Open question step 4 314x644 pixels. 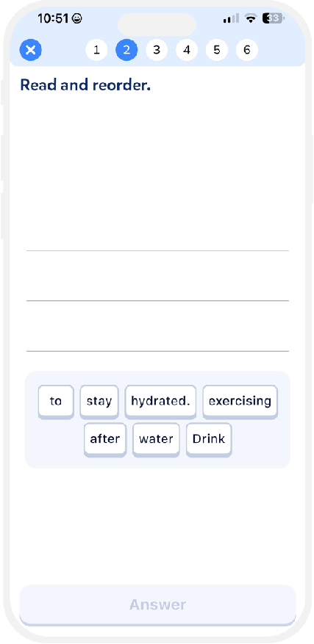click(x=187, y=50)
